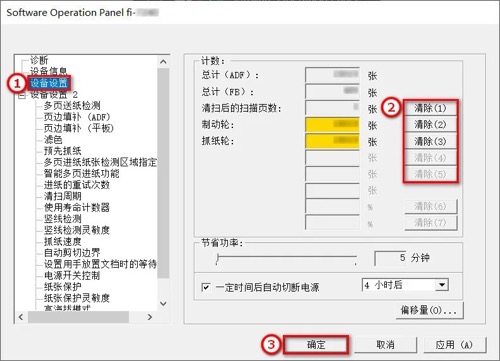500x361 pixels.
Task: Select 设备信息 tree item
Action: click(49, 71)
